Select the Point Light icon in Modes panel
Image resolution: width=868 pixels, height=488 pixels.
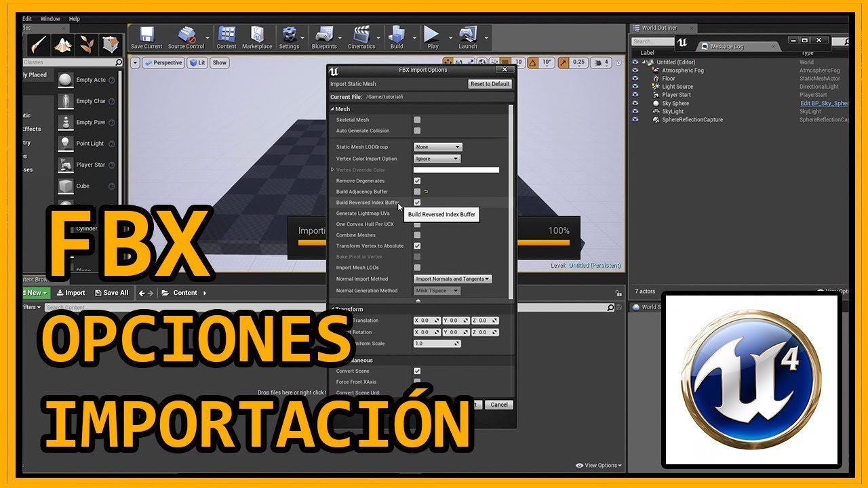pyautogui.click(x=66, y=143)
